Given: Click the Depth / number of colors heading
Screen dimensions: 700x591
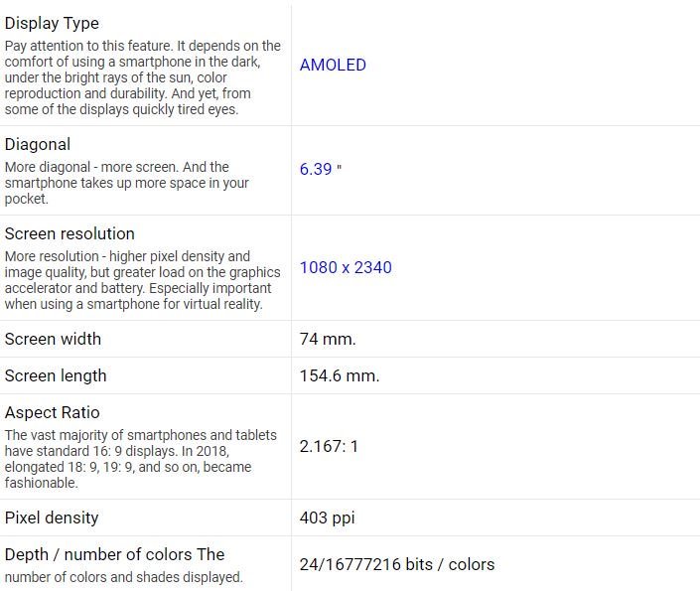Looking at the screenshot, I should coord(114,554).
